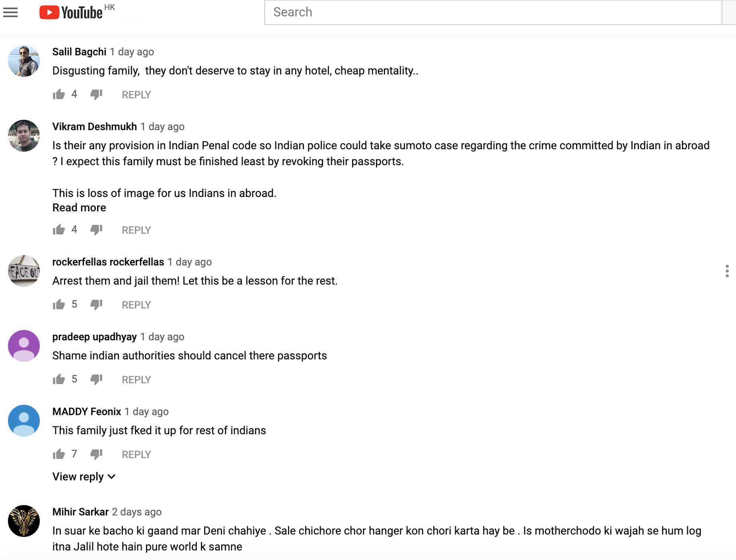Reply to Salil Bagchi's comment
736x560 pixels.
pyautogui.click(x=136, y=95)
